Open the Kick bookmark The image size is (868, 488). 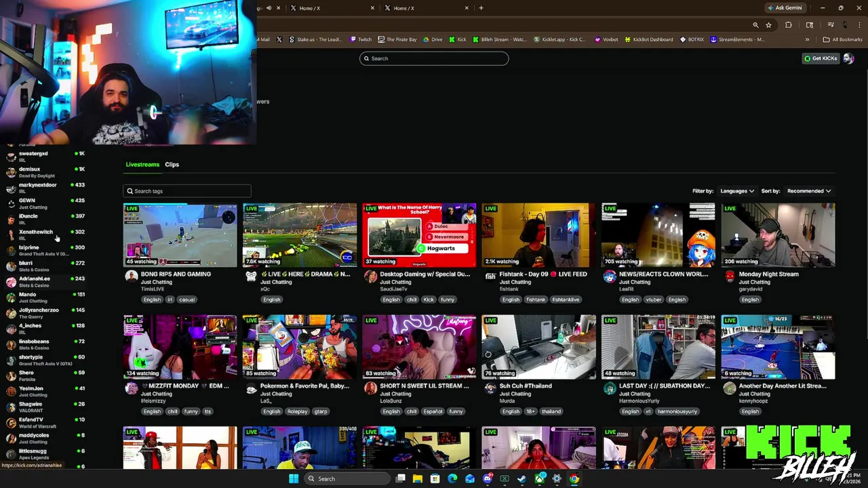point(458,39)
